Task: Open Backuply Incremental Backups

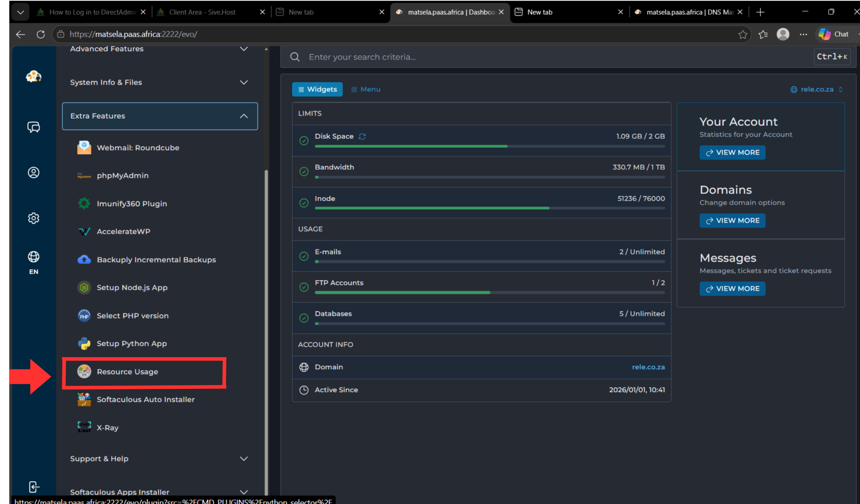Action: pos(156,259)
